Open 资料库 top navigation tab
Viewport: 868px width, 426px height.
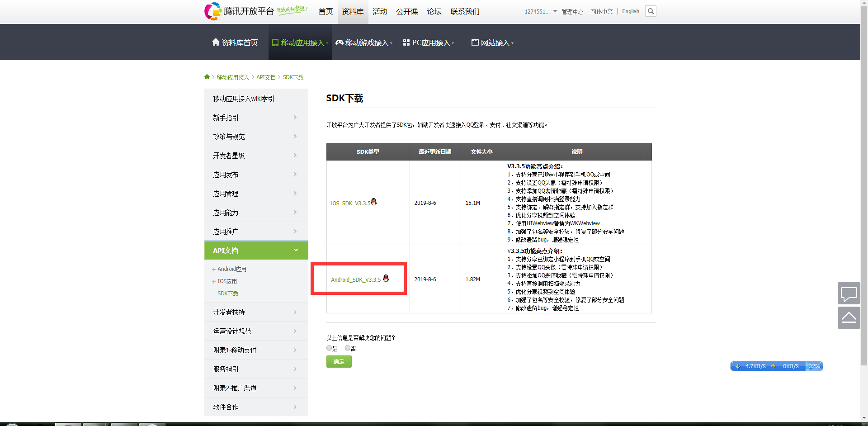click(x=353, y=11)
